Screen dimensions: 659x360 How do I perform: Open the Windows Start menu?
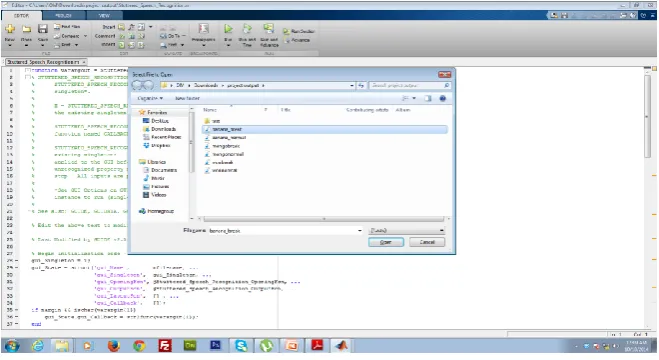click(12, 346)
